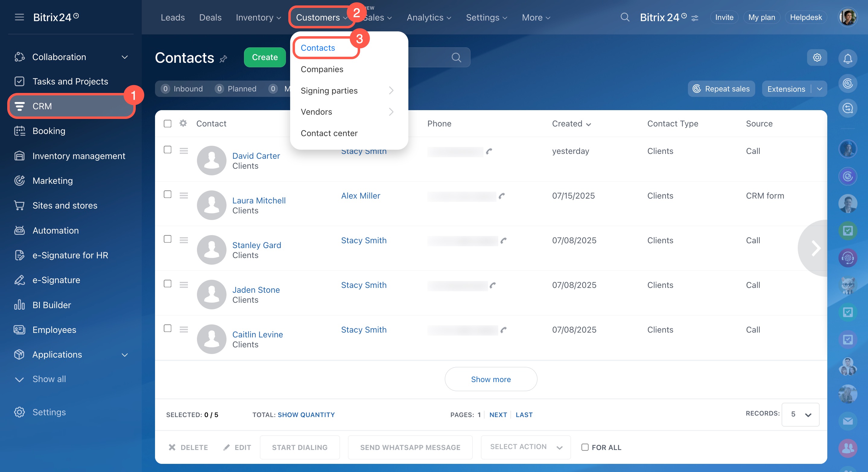868x472 pixels.
Task: Click the hamburger menu icon beside Bitrix24
Action: [x=19, y=17]
